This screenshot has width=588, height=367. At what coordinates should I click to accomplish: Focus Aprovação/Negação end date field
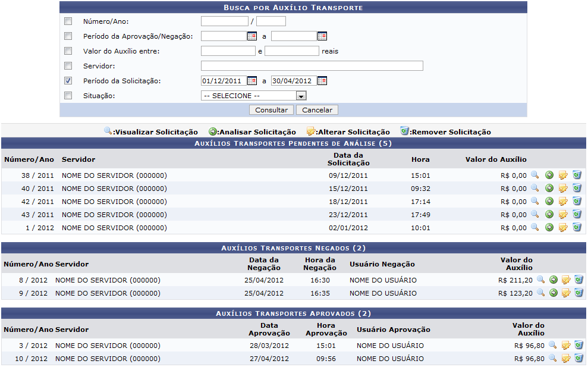[x=294, y=36]
